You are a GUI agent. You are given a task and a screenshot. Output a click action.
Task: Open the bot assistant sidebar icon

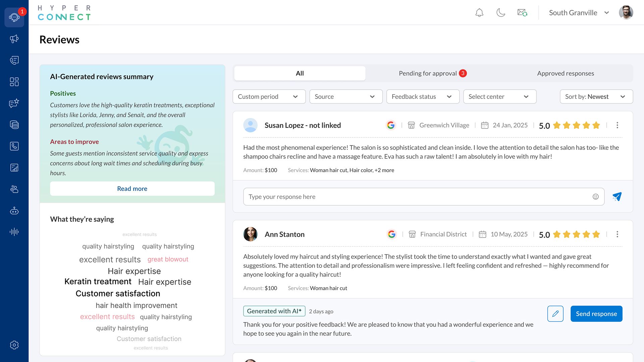click(14, 211)
